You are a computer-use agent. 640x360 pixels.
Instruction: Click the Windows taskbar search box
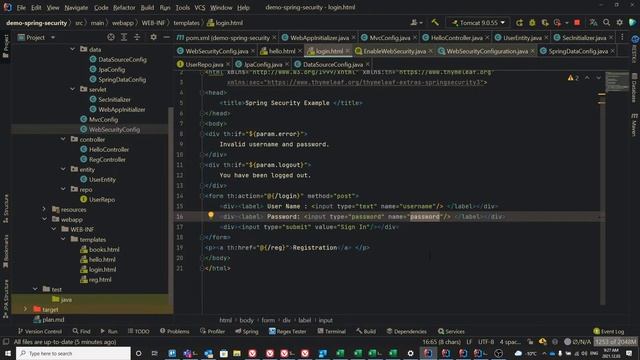(73, 353)
